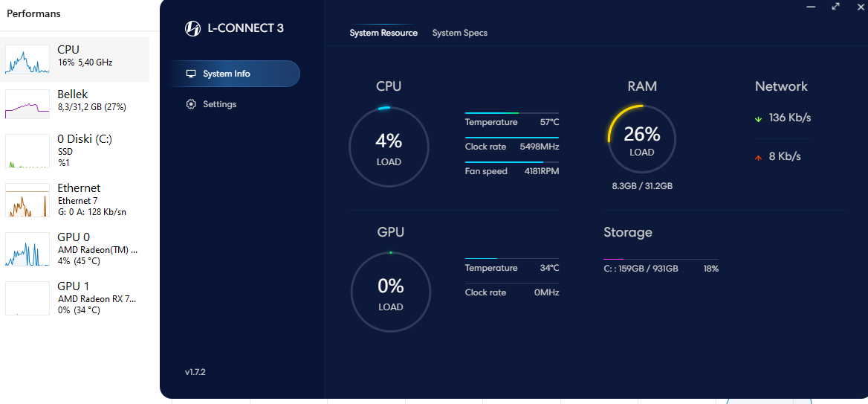Open the System Info page
The height and width of the screenshot is (404, 868).
click(233, 74)
